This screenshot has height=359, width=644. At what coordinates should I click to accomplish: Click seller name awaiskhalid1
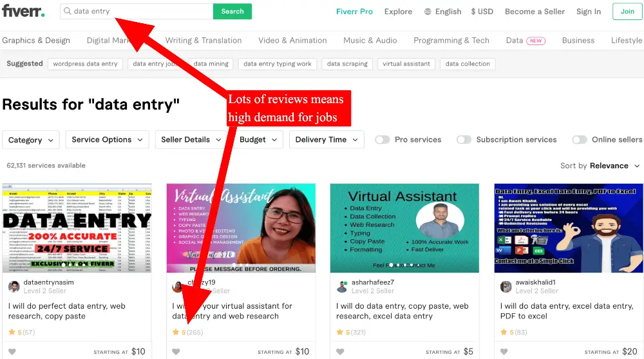coord(536,282)
